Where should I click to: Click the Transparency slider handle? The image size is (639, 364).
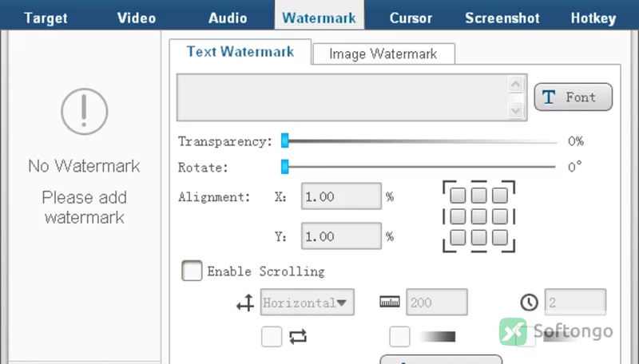pos(285,140)
